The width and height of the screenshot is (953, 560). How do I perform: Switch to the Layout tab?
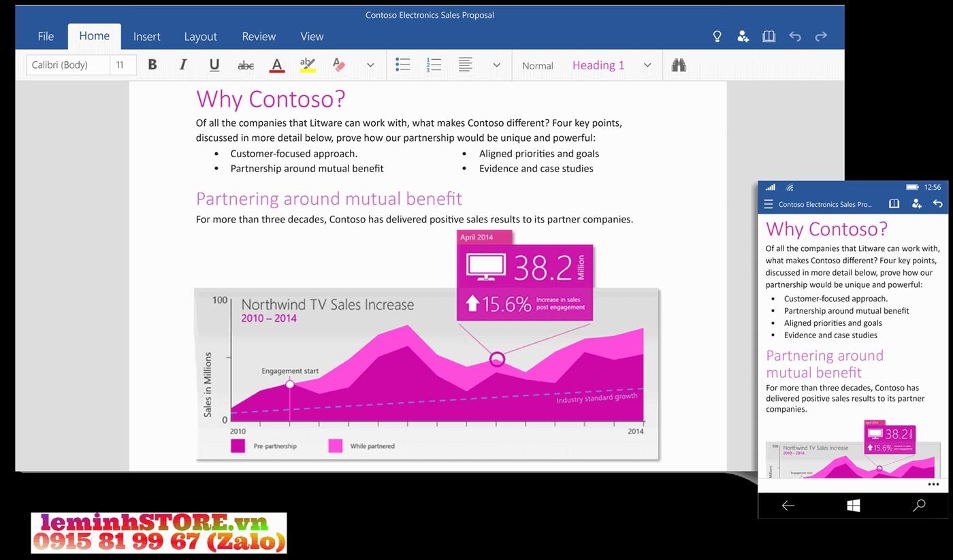coord(200,37)
